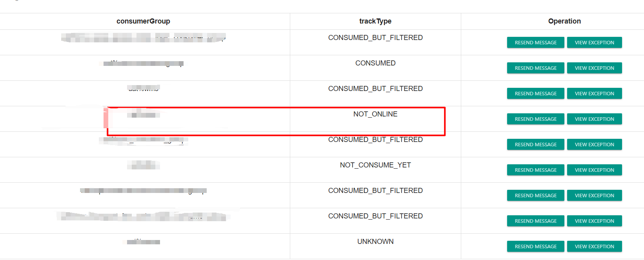The height and width of the screenshot is (260, 644).
Task: Click the NOT_CONSUME_YET track type cell
Action: (375, 165)
